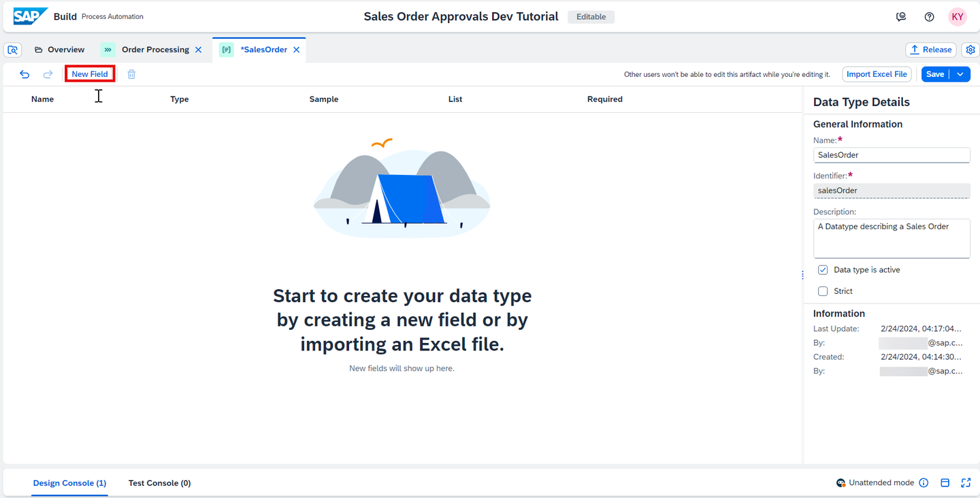Click Import Excel File button
The image size is (980, 498).
[x=877, y=74]
